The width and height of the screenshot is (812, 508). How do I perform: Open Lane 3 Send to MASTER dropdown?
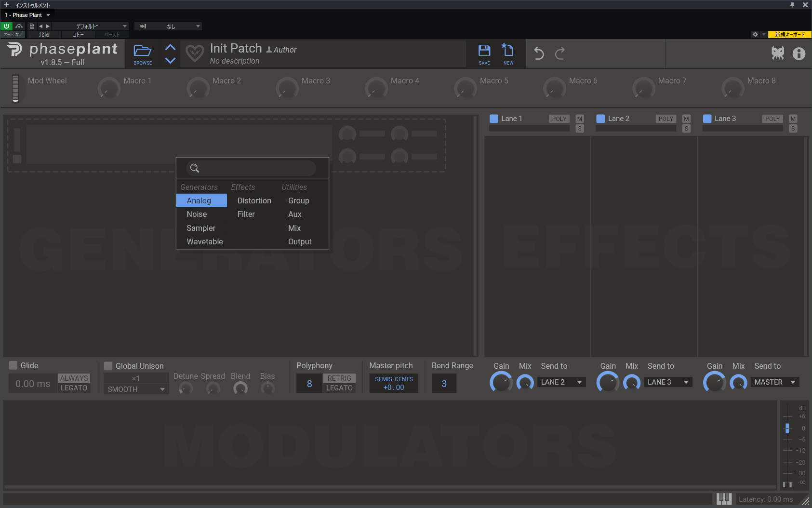pos(775,382)
